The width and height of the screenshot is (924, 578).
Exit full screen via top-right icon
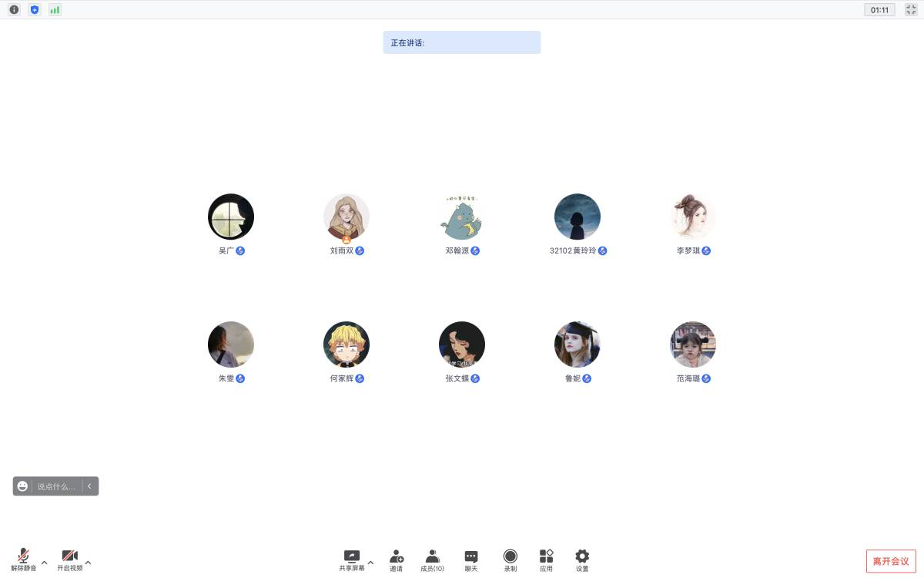(x=909, y=10)
